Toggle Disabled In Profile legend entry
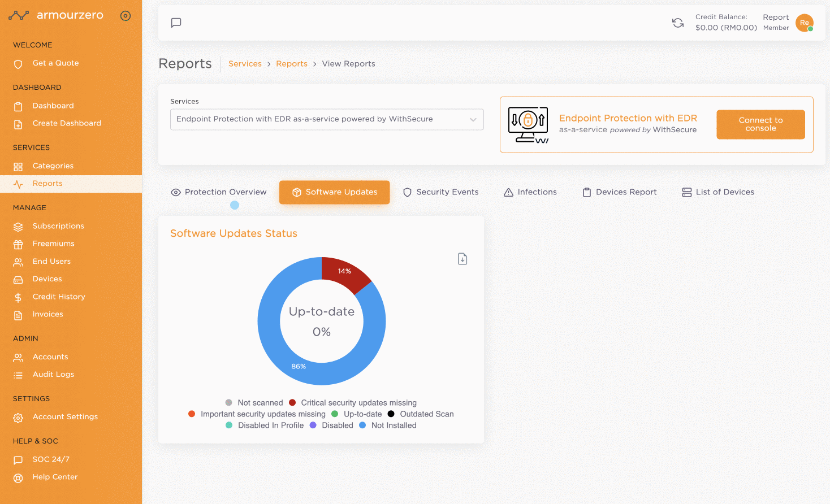This screenshot has width=830, height=504. coord(265,425)
